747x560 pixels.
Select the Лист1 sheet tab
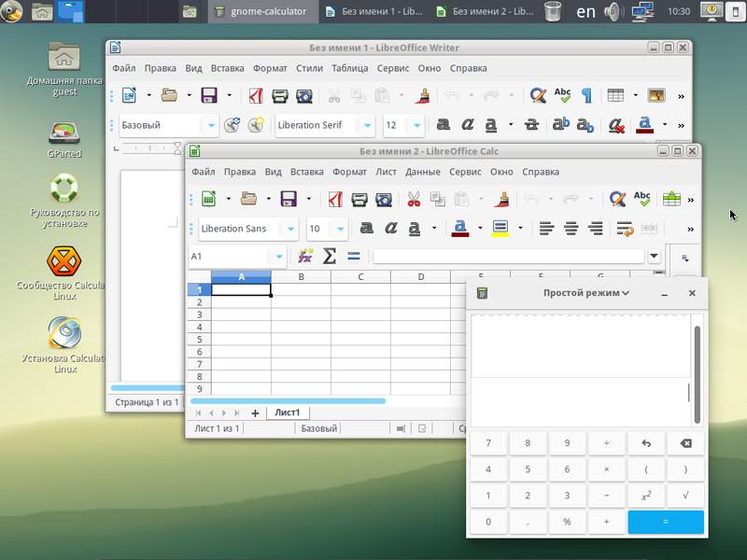[288, 413]
